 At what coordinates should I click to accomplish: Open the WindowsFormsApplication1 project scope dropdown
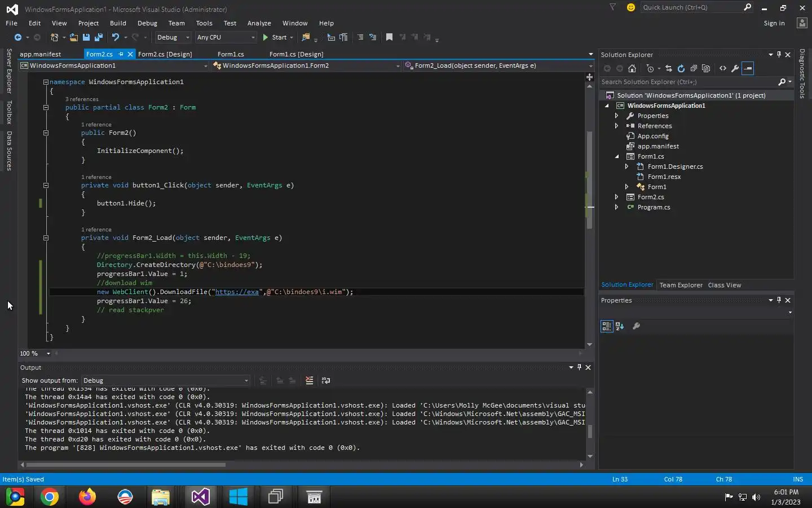click(113, 65)
